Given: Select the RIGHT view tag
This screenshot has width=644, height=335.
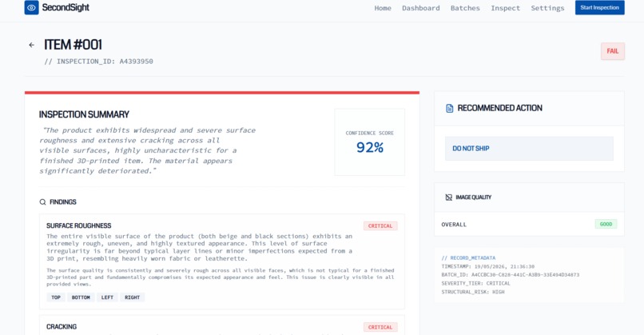Looking at the screenshot, I should [133, 297].
